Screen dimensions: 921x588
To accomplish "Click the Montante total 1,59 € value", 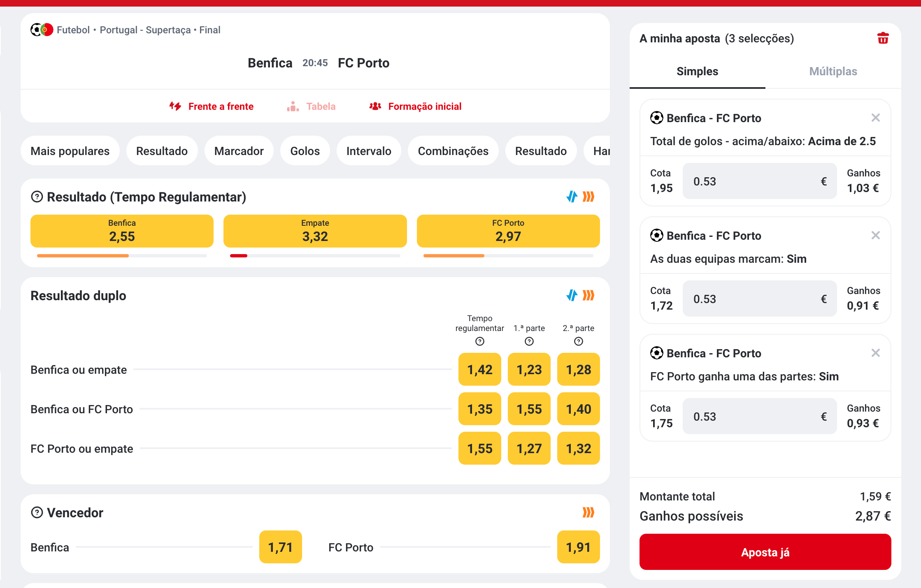I will click(875, 496).
